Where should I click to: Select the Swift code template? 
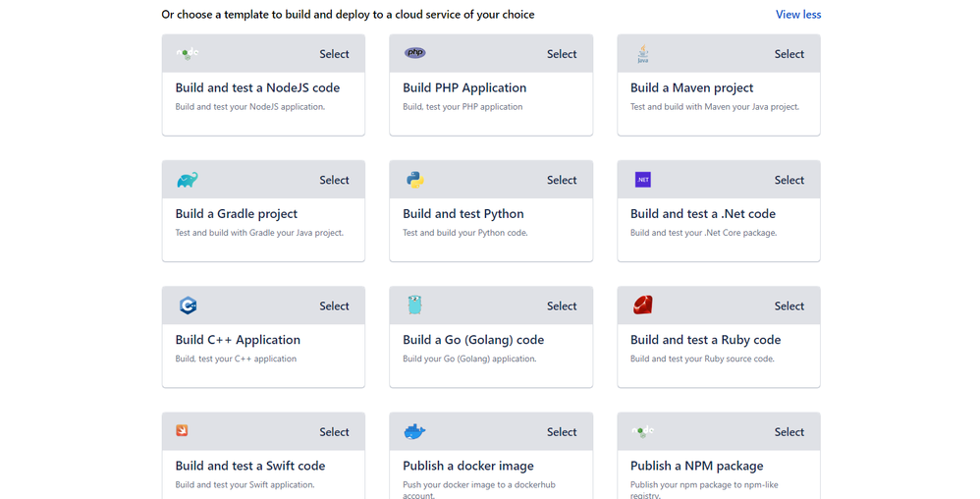[334, 432]
